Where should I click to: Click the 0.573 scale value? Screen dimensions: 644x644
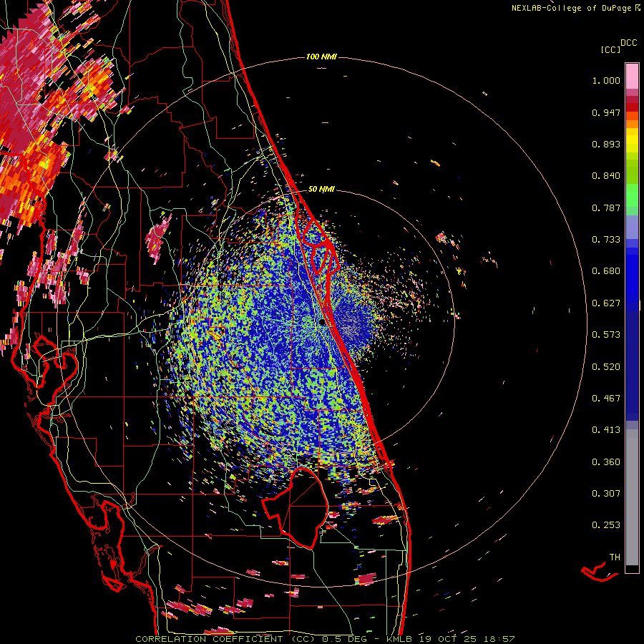(606, 335)
